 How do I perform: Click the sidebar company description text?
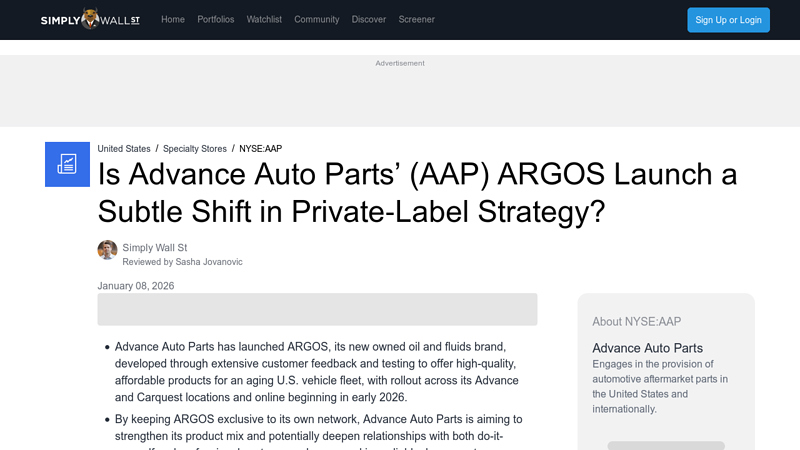click(x=660, y=386)
